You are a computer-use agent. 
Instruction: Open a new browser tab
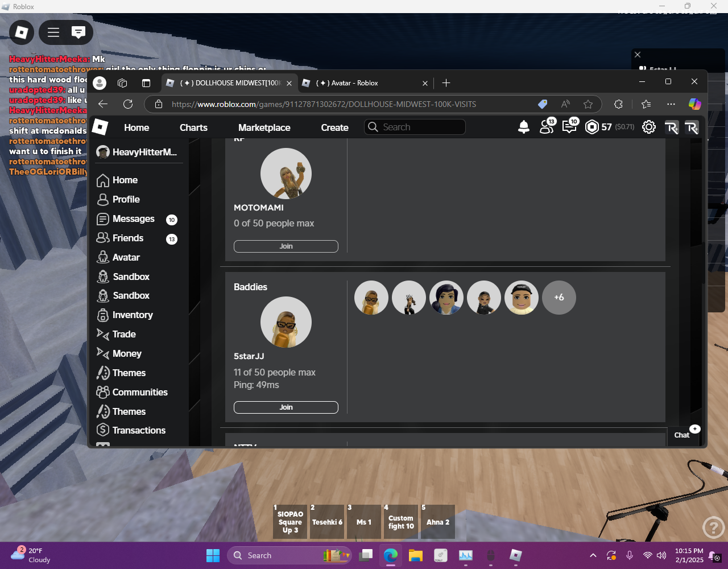click(x=446, y=83)
